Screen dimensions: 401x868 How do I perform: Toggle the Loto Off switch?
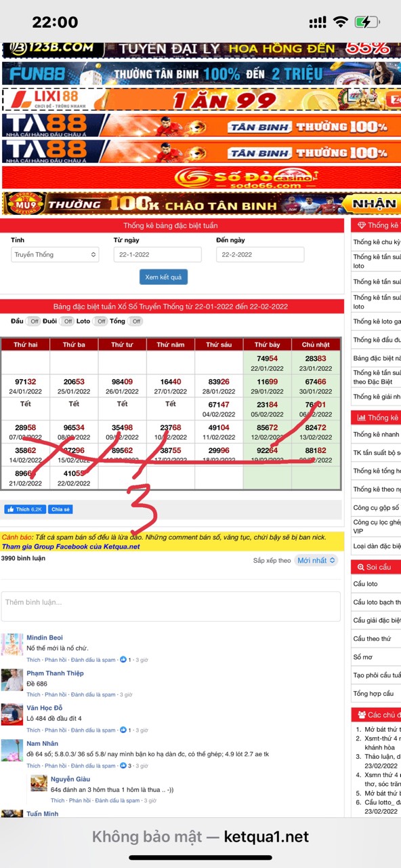(x=100, y=321)
